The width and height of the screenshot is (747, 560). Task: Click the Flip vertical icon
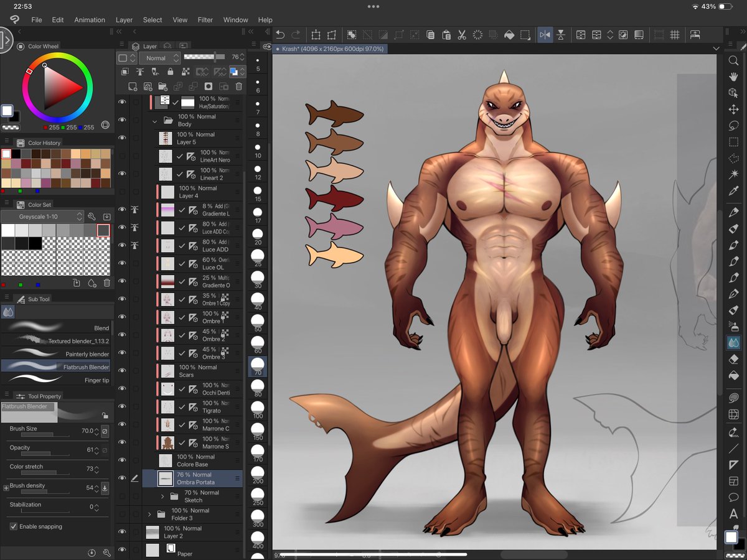[561, 35]
